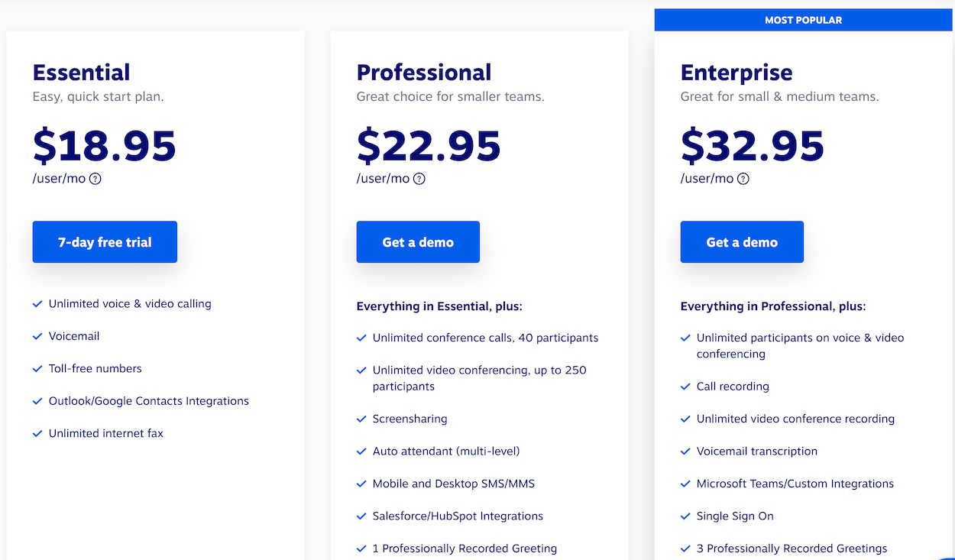Screen dimensions: 955x560
Task: Click the checkmark icon next to Screensharing
Action: click(x=361, y=419)
